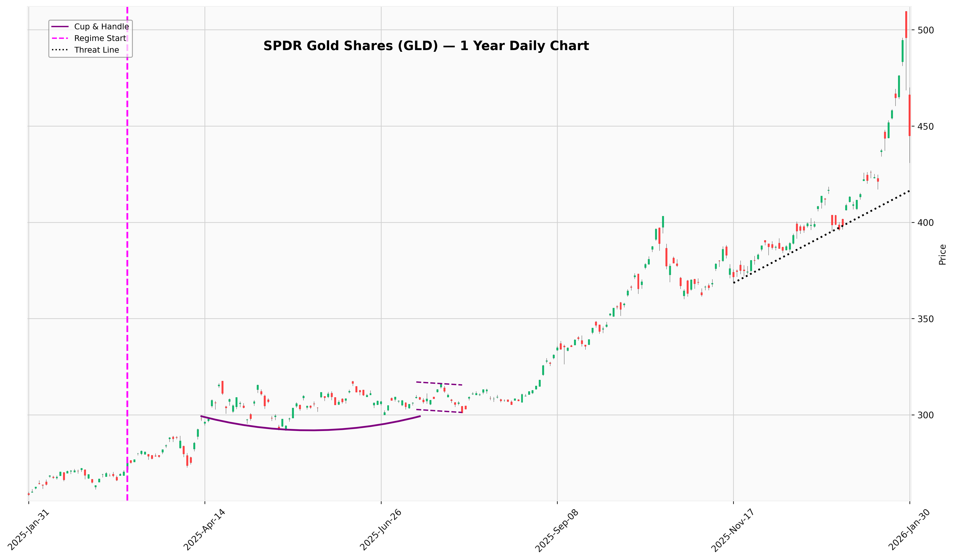
Task: Select the magenta Regime Start vertical line
Action: click(x=127, y=265)
